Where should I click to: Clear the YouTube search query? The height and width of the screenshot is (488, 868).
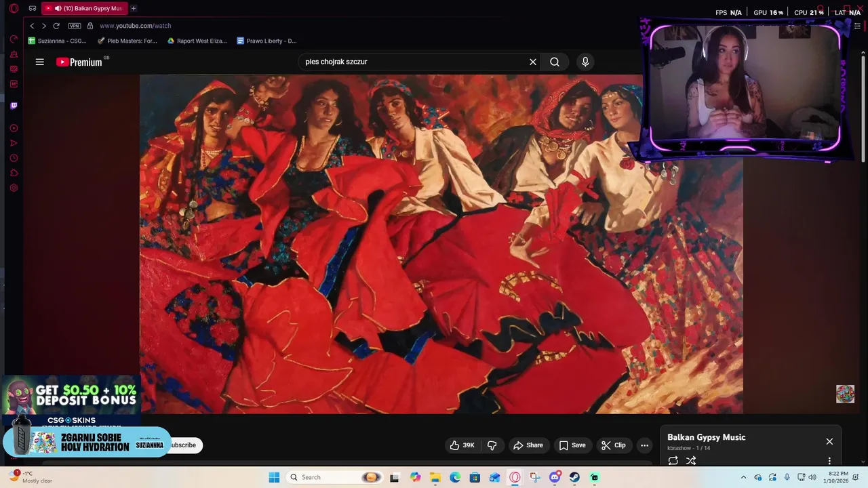tap(533, 62)
